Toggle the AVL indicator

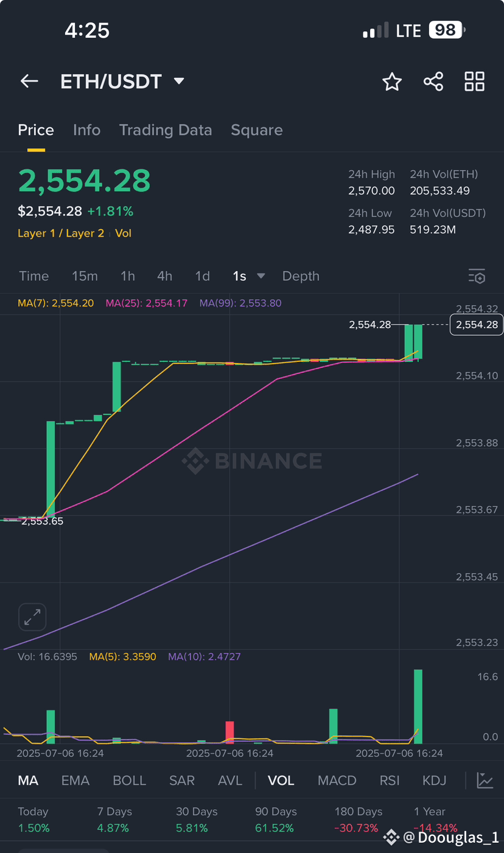(230, 780)
